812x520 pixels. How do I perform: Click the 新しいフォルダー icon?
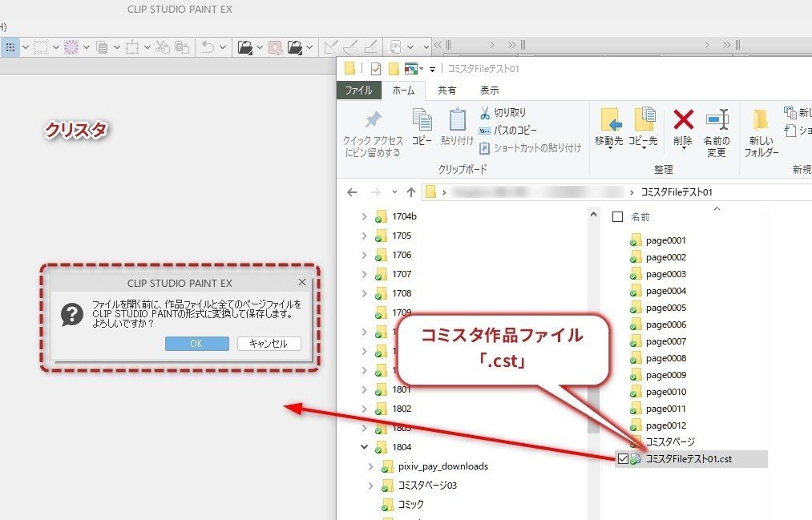tap(761, 120)
